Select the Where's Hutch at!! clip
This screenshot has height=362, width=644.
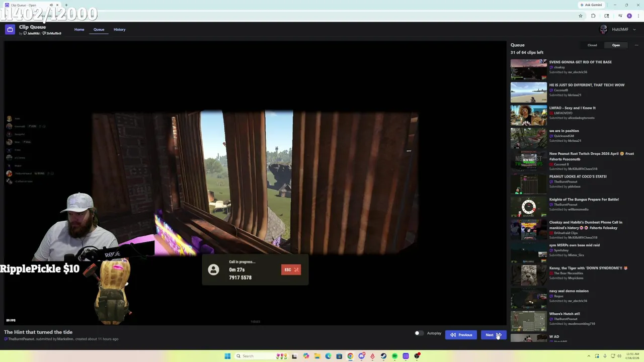565,314
